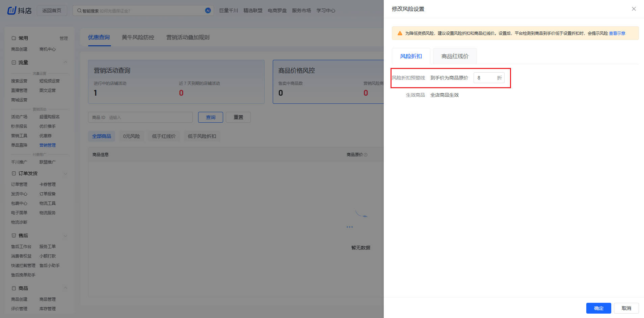
Task: Close the 修改风险设置 panel
Action: [634, 9]
